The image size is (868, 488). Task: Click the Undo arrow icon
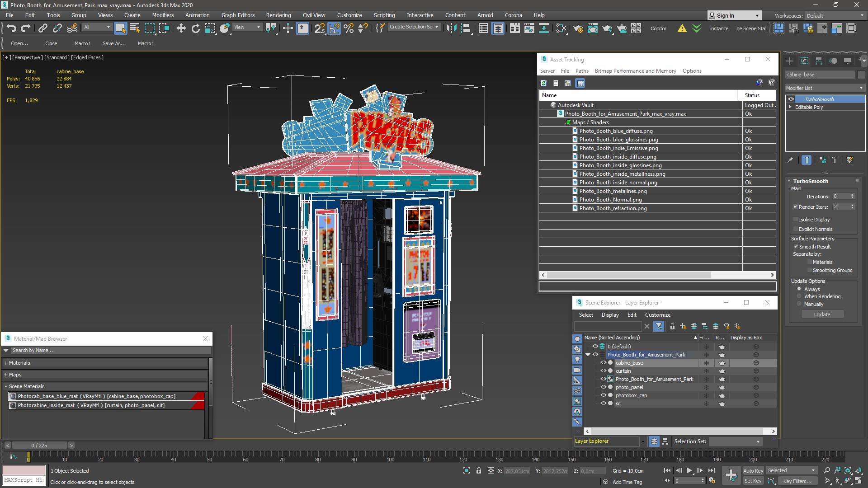[x=11, y=28]
